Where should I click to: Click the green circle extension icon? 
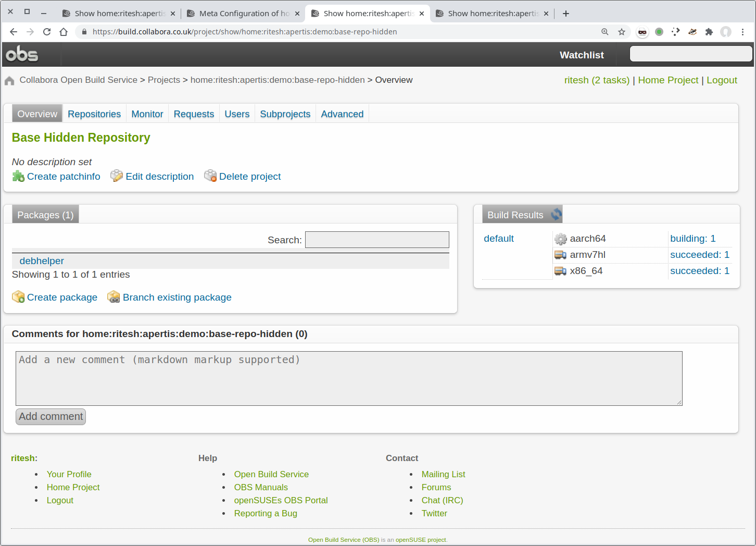pos(659,32)
